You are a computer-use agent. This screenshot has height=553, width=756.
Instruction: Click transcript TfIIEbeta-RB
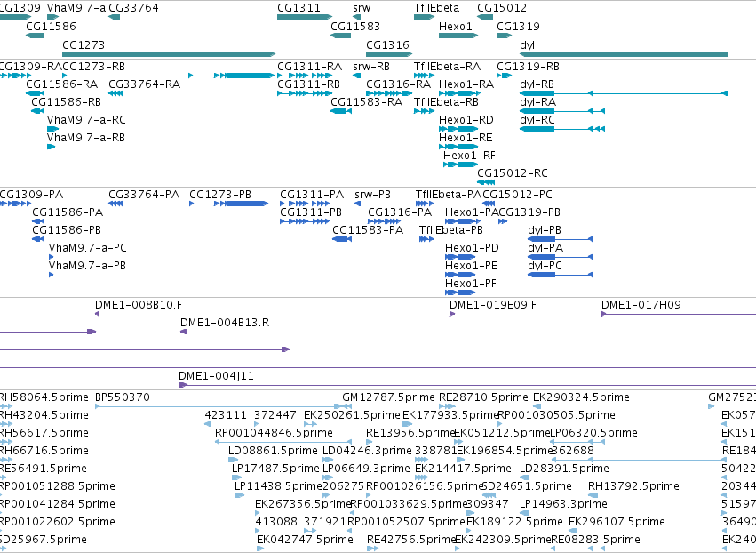click(x=425, y=111)
